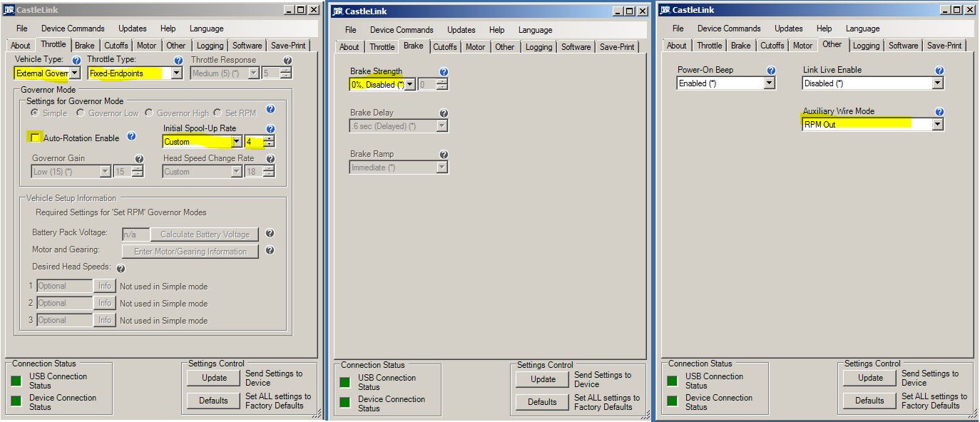Open Device Commands menu in Auxiliary Wire window
The width and height of the screenshot is (980, 422).
729,29
